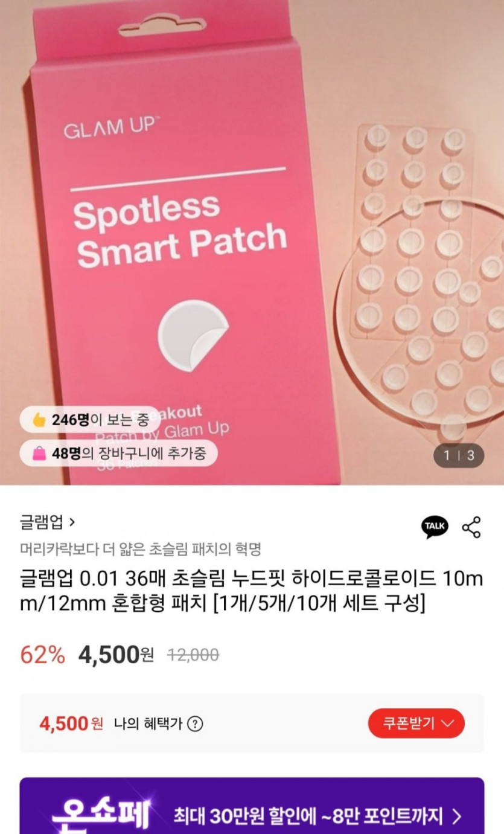Expand the 쿠폰받기 dropdown arrow
Screen dimensions: 504x834
(x=447, y=723)
